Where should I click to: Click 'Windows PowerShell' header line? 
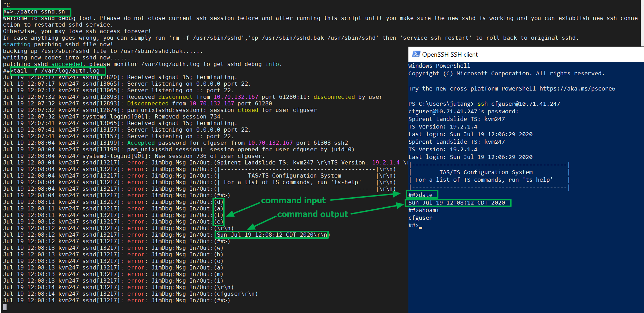click(439, 66)
